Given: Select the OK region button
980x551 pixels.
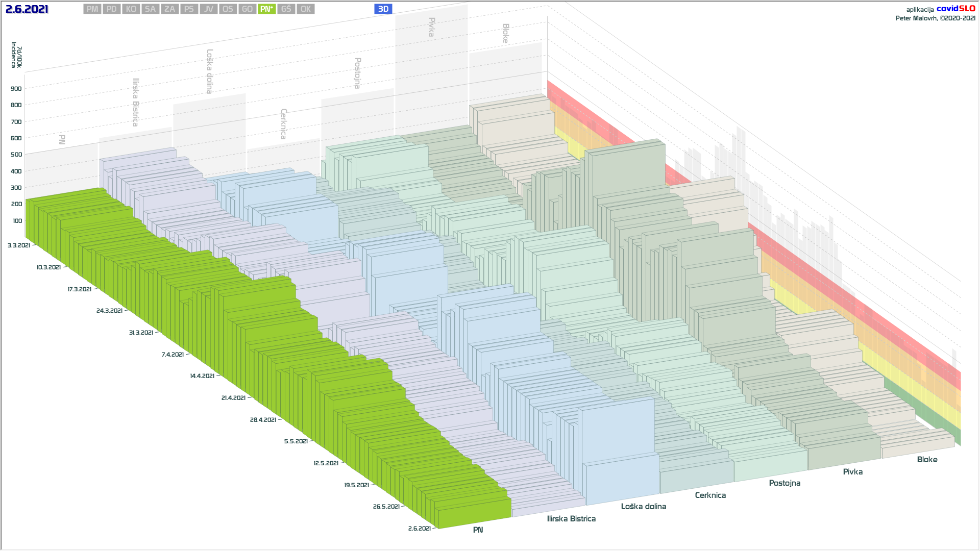Looking at the screenshot, I should (x=305, y=9).
